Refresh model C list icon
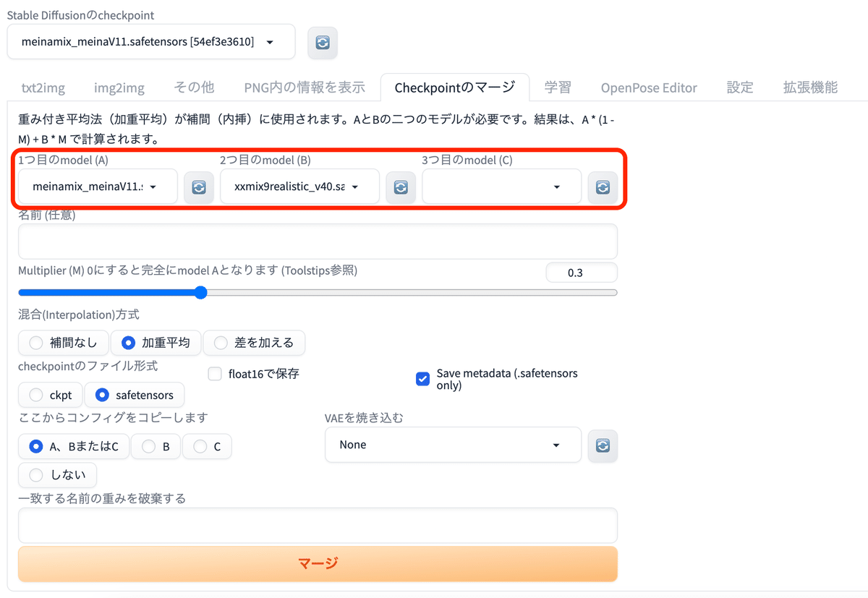Viewport: 868px width, 598px height. point(603,187)
